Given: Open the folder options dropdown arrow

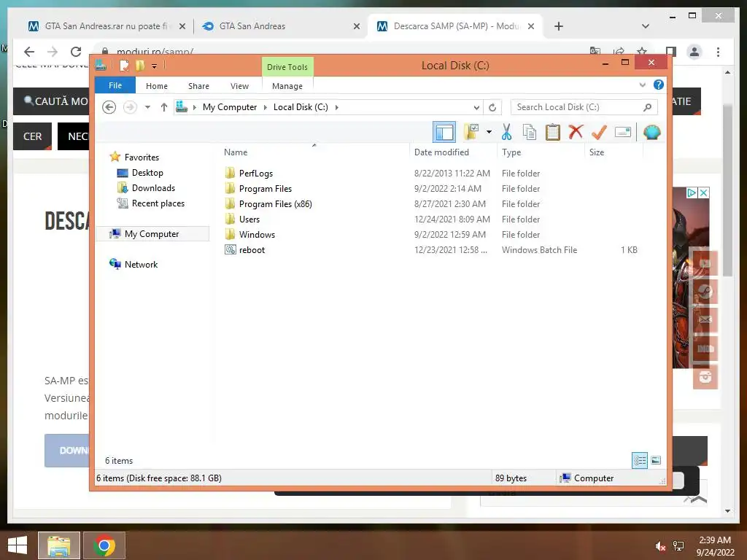Looking at the screenshot, I should tap(489, 132).
